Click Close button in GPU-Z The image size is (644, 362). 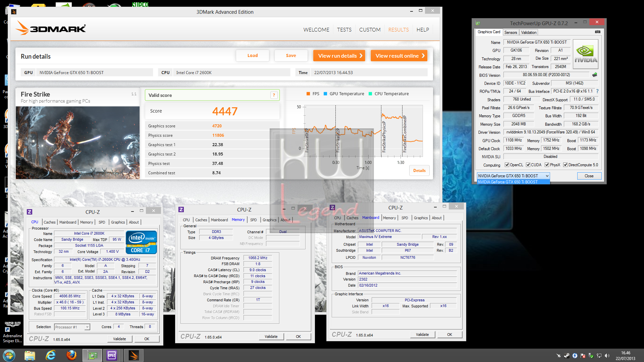tap(589, 176)
